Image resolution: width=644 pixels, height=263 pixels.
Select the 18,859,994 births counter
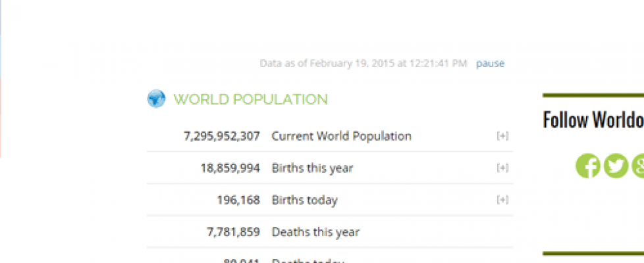pos(230,168)
